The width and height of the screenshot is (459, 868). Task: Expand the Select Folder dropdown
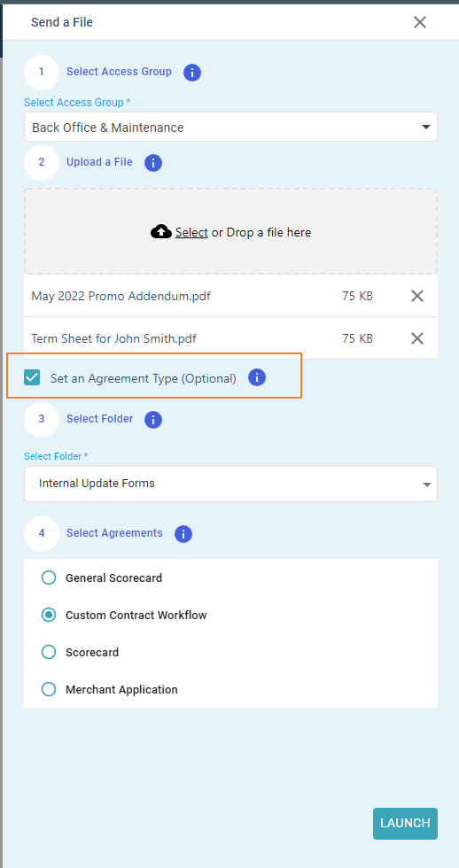click(x=230, y=484)
